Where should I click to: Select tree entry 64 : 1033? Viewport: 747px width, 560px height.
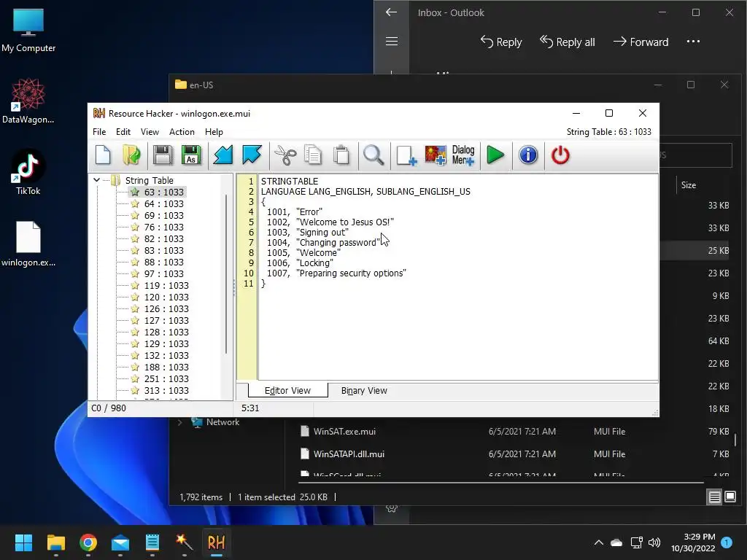pyautogui.click(x=164, y=204)
